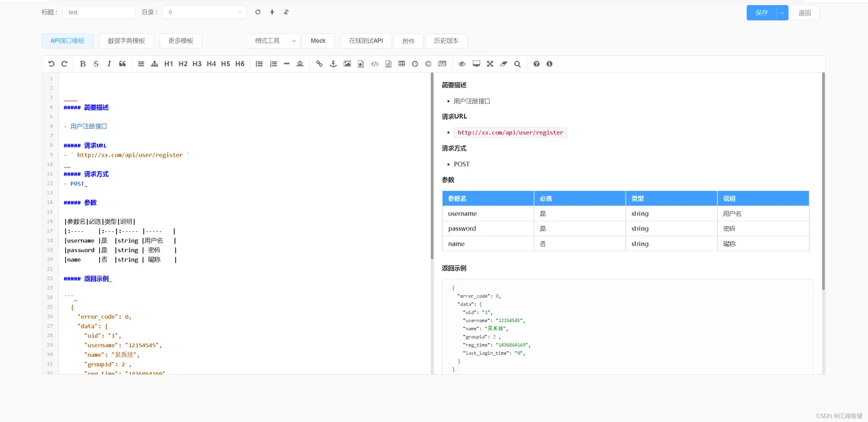Toggle bold formatting
The width and height of the screenshot is (868, 422).
click(83, 64)
